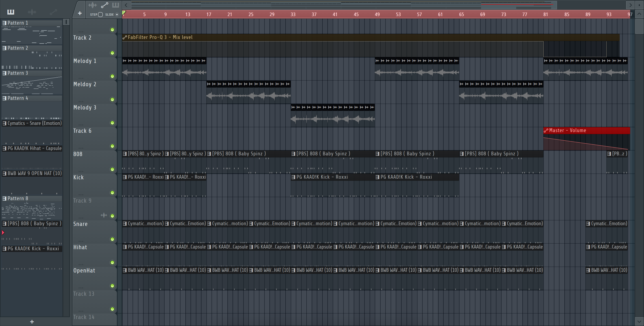Viewport: 644px width, 326px height.
Task: Show automation clips in the picker panel
Action: click(x=53, y=12)
